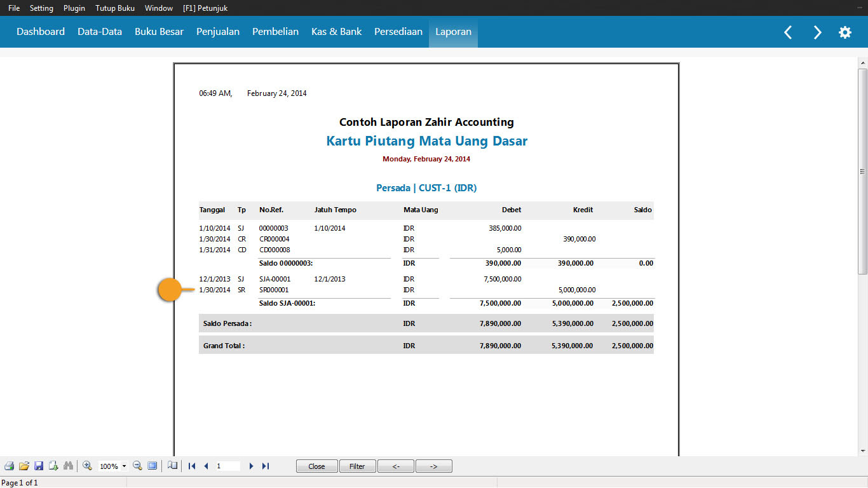The image size is (868, 488).
Task: Switch to the Buku Besar tab
Action: coord(159,32)
